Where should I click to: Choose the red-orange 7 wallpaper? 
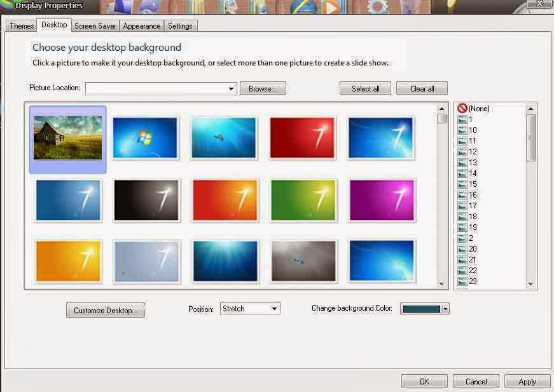point(225,200)
